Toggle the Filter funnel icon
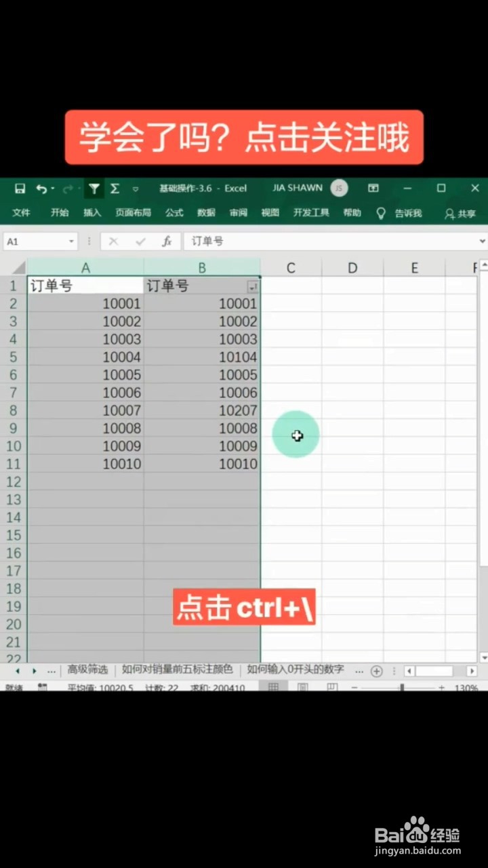488x868 pixels. click(94, 189)
